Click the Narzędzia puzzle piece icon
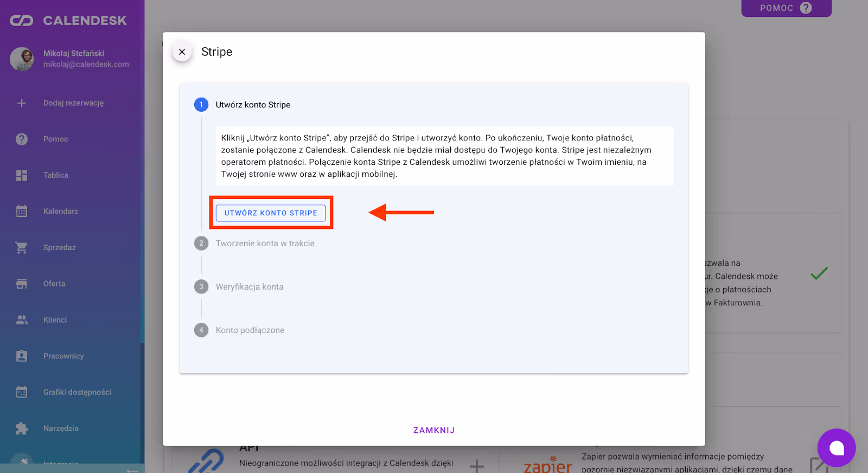868x473 pixels. tap(22, 429)
